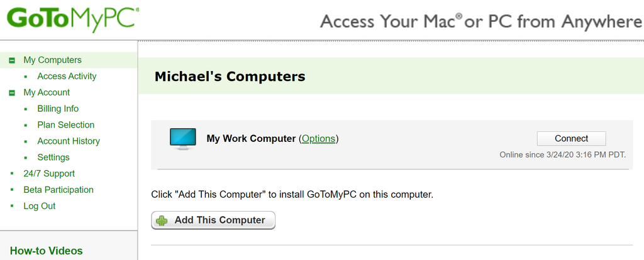
Task: Click the green plus icon on Add This Computer
Action: [x=162, y=220]
